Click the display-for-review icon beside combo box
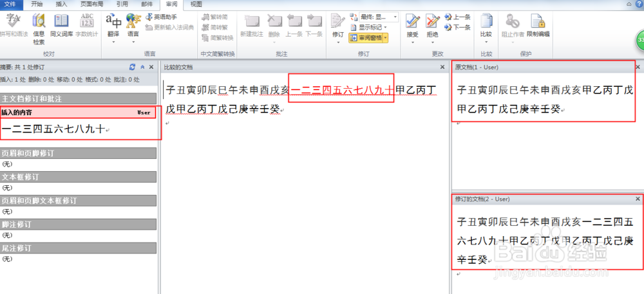 (354, 17)
